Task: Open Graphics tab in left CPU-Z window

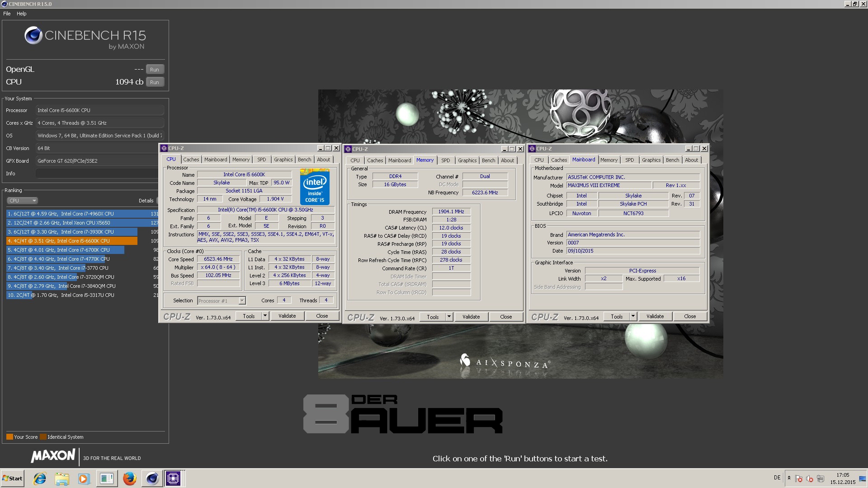Action: (283, 160)
